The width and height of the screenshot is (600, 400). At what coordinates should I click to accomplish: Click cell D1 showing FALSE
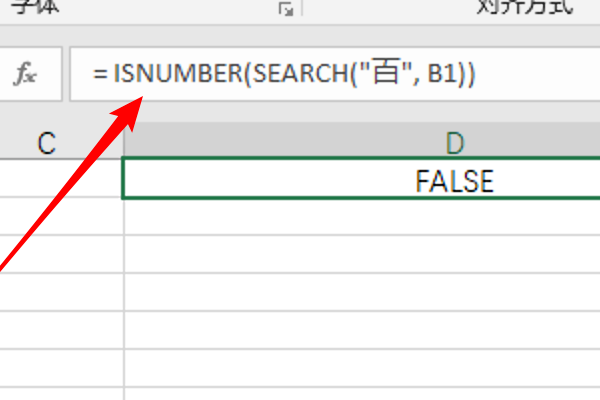pyautogui.click(x=455, y=180)
